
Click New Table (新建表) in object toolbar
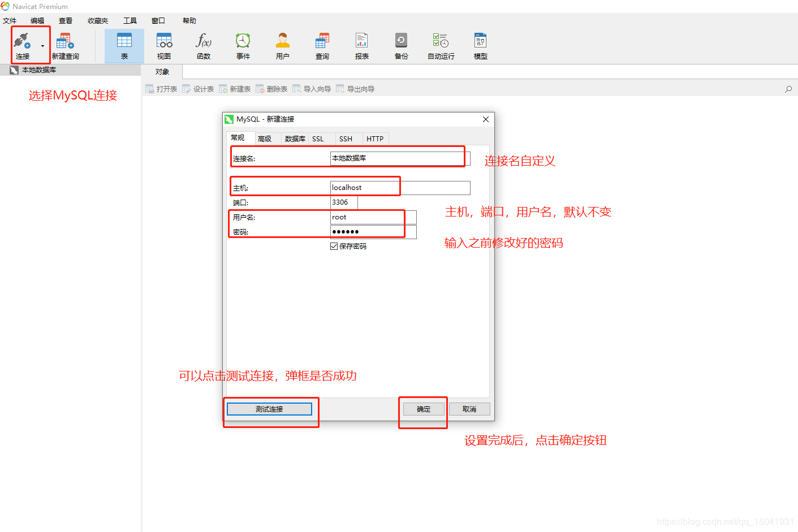(x=235, y=89)
